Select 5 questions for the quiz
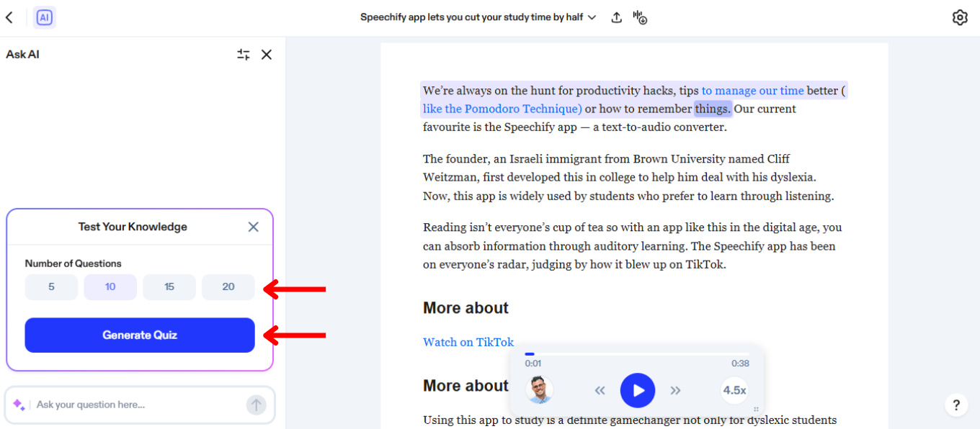This screenshot has width=980, height=429. [51, 286]
